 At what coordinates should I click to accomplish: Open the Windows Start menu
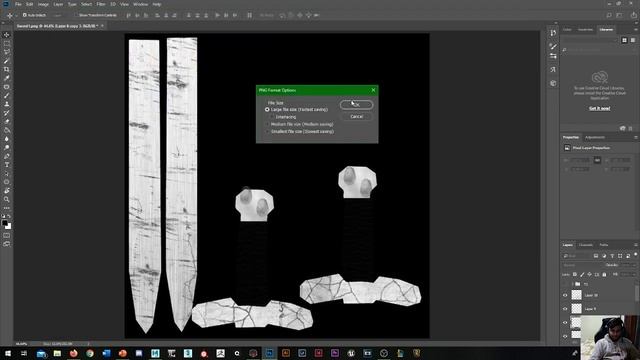[7, 353]
